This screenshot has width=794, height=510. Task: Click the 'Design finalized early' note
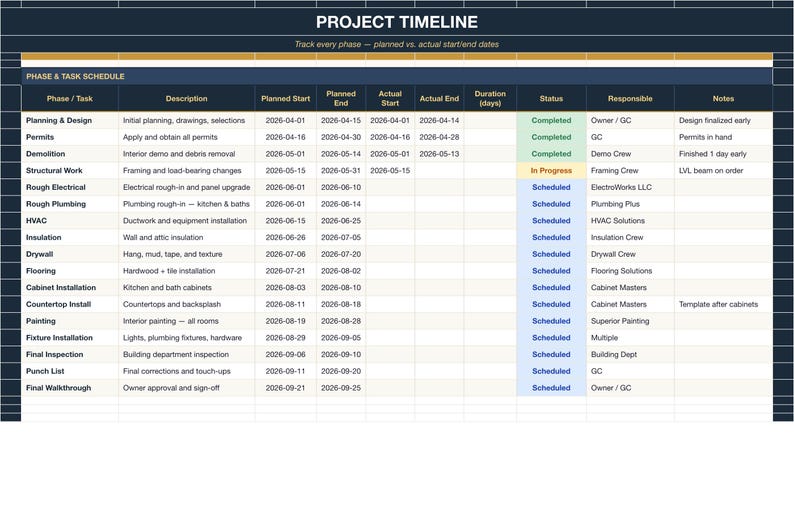click(x=723, y=120)
